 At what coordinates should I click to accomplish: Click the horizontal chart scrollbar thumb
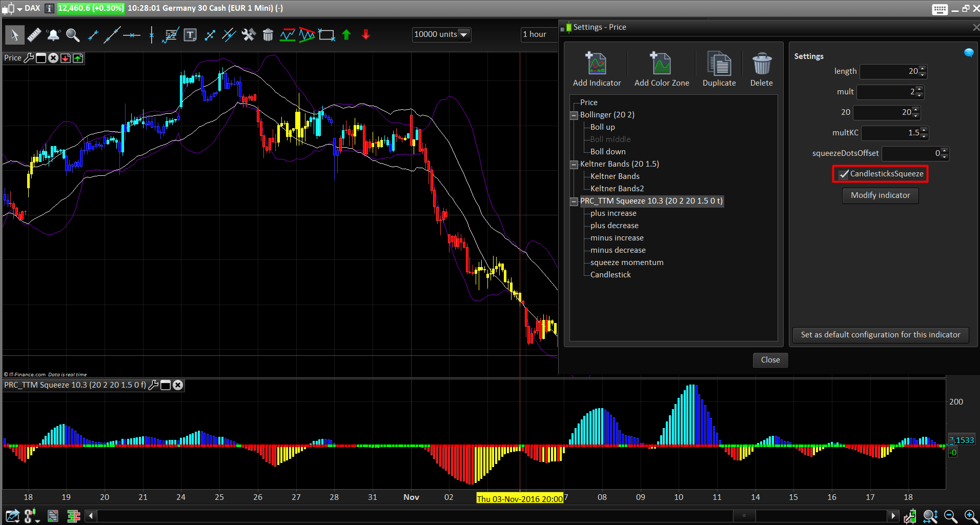pyautogui.click(x=744, y=516)
